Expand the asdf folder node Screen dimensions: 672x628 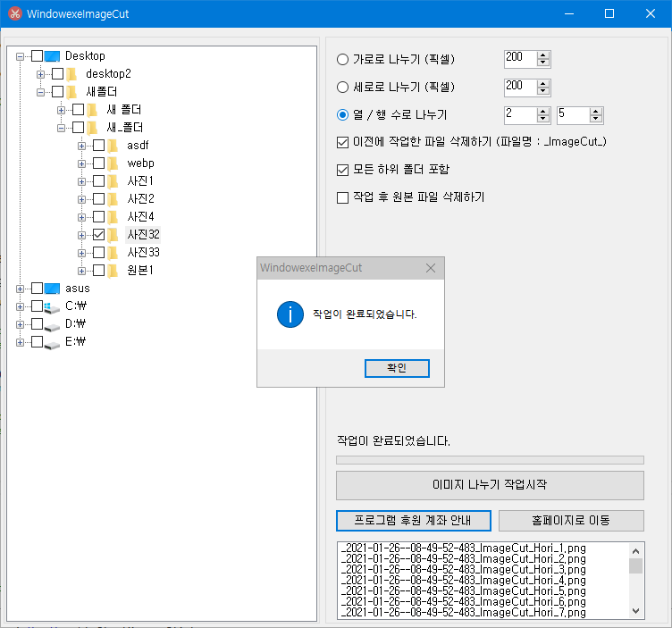81,146
